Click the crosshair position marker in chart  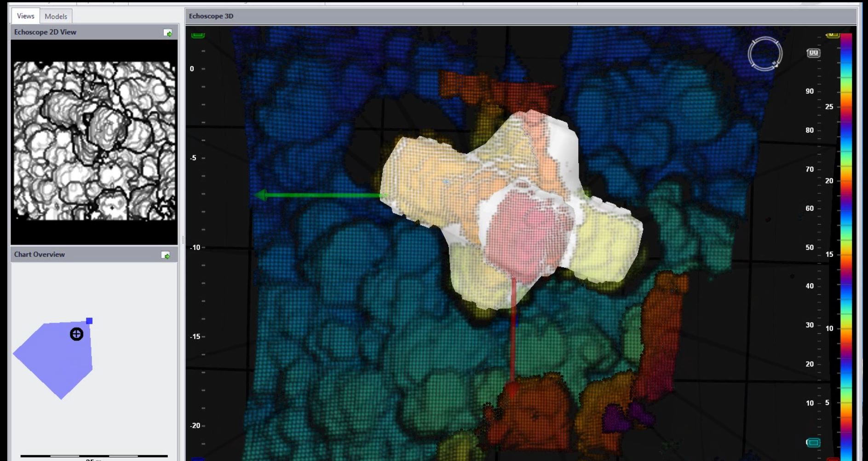(76, 334)
